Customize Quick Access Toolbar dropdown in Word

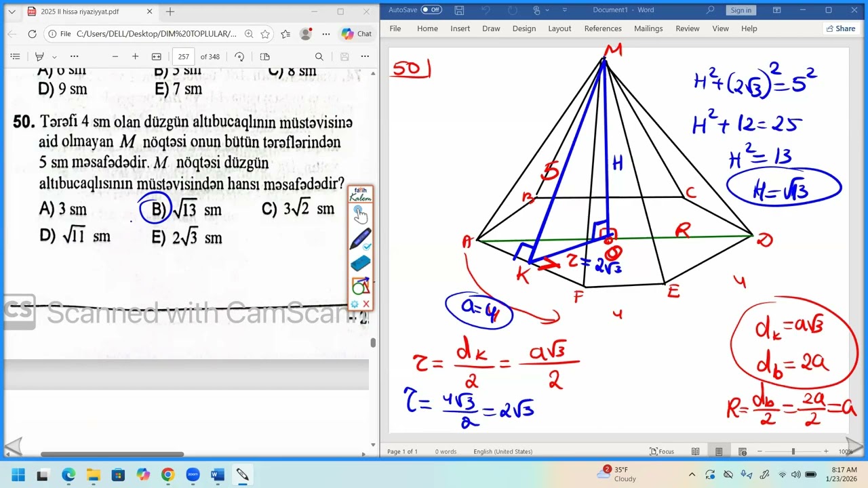566,10
